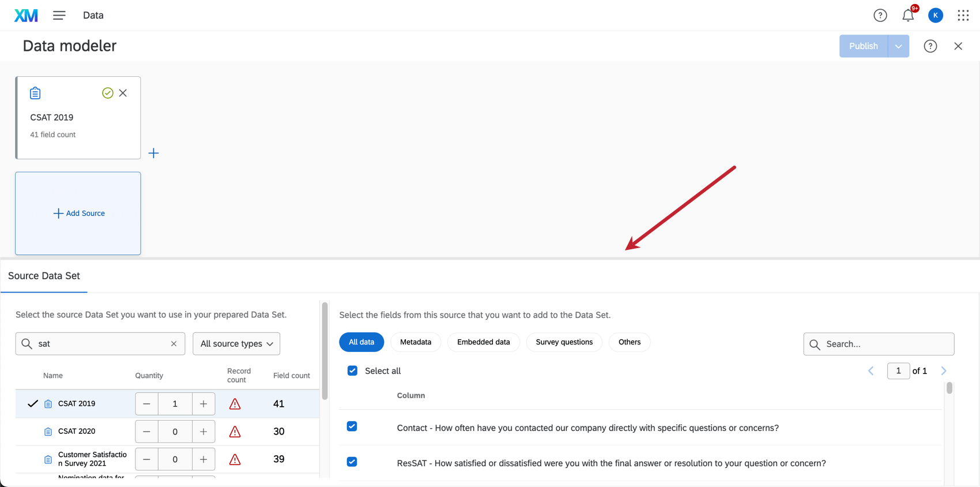Open the hamburger navigation menu
The image size is (980, 487).
(59, 16)
